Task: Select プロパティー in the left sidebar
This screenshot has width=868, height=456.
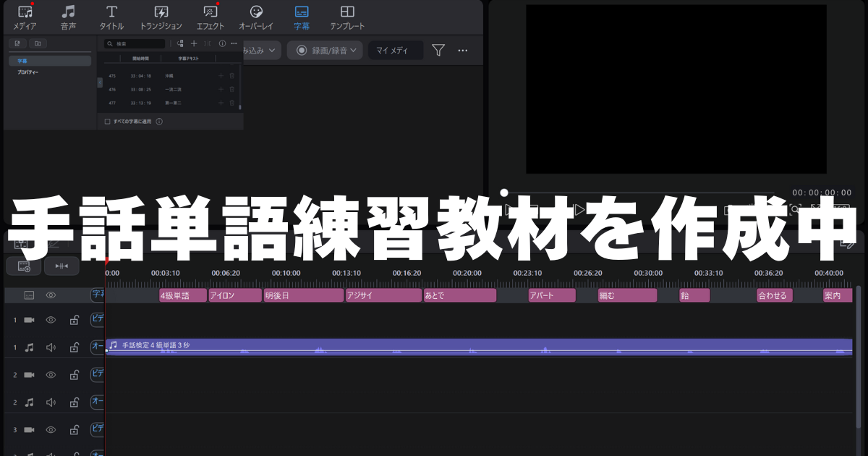Action: pyautogui.click(x=28, y=72)
